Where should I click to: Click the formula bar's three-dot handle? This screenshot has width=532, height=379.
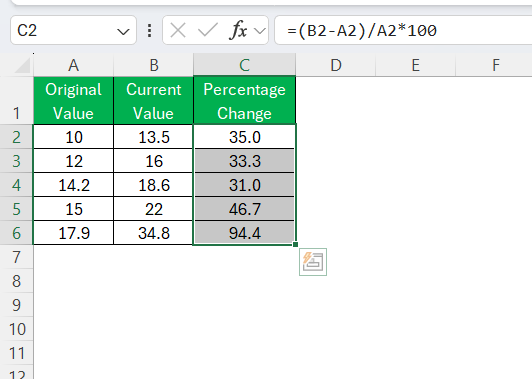149,31
